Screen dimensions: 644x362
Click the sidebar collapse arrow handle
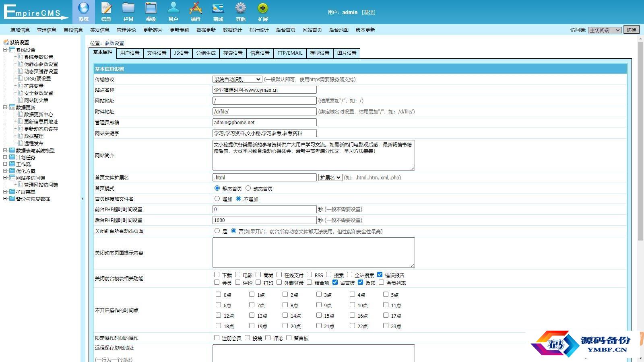coord(83,199)
